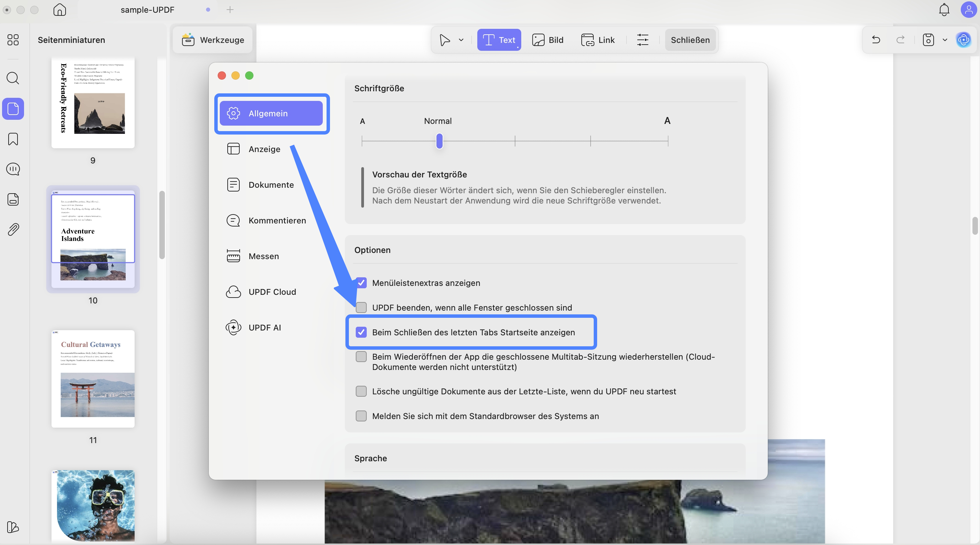Open the attachments paperclip icon

13,229
